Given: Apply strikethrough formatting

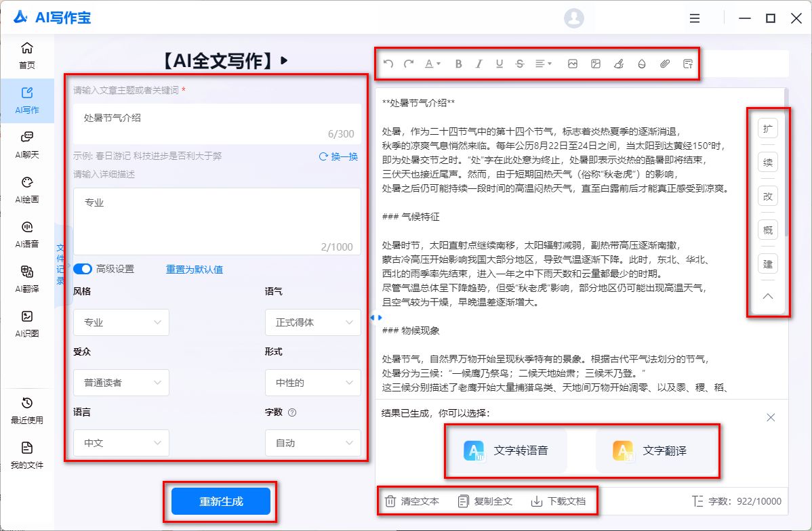Looking at the screenshot, I should pos(520,64).
